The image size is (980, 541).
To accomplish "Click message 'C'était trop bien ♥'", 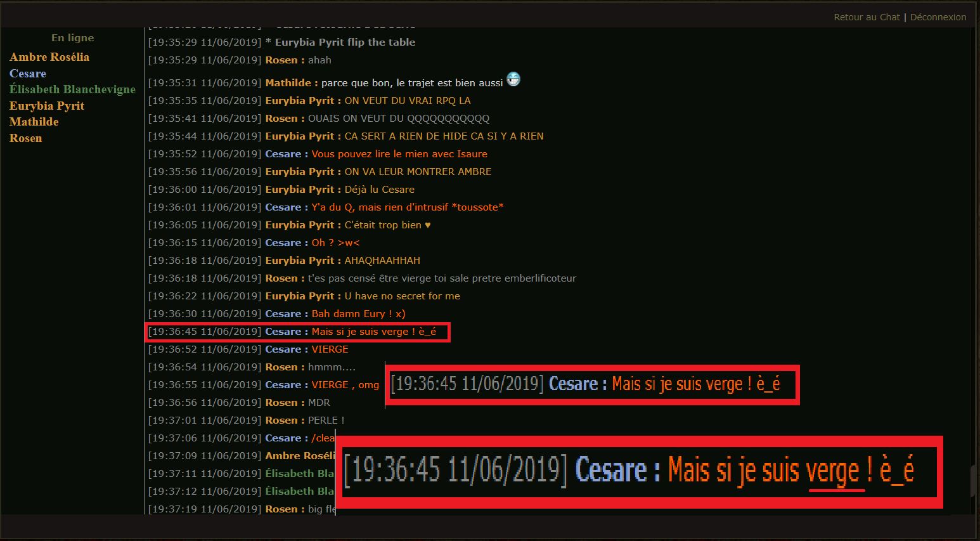I will point(387,225).
